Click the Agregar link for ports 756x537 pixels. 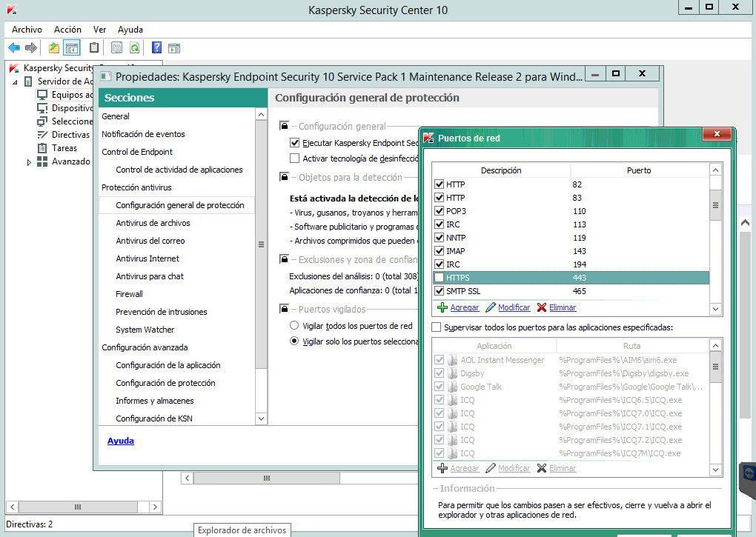coord(464,307)
